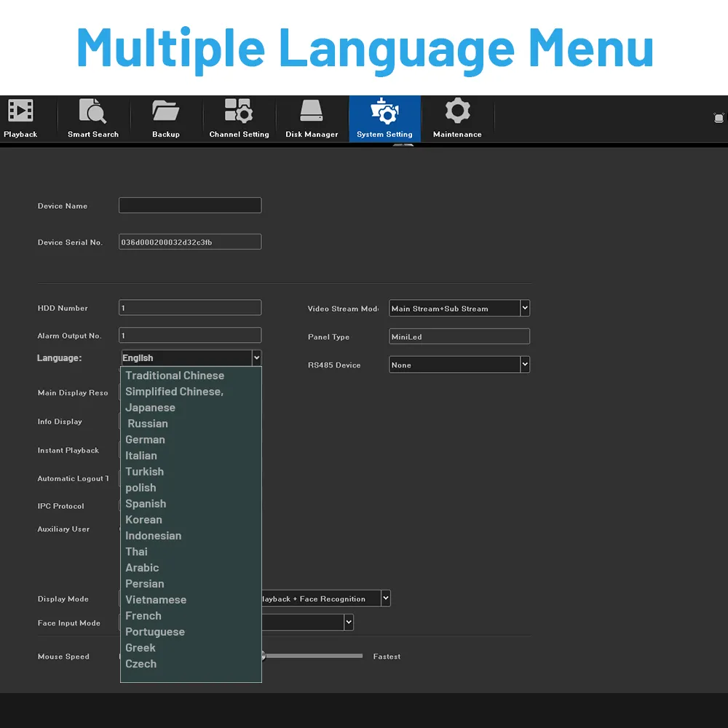
Task: Expand the RS485 Device dropdown
Action: click(525, 365)
